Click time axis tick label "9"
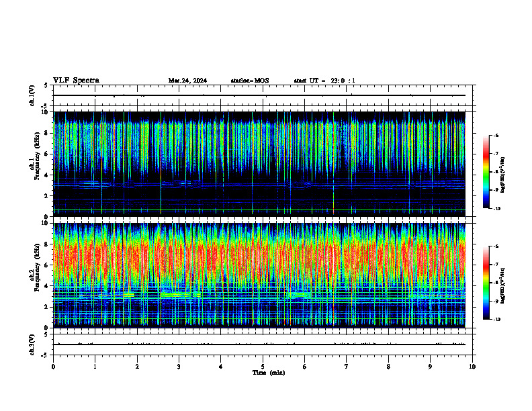The image size is (532, 411). click(x=430, y=367)
